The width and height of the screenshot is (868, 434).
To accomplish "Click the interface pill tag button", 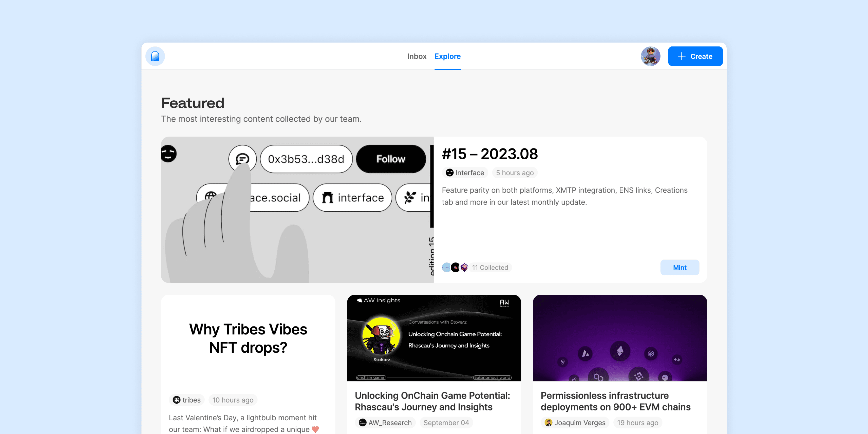I will (352, 197).
